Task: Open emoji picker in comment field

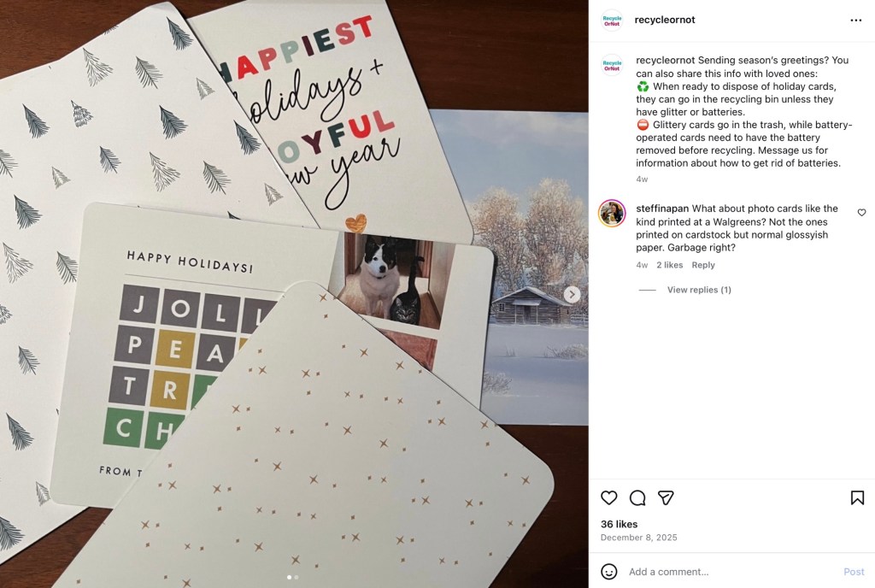Action: (x=608, y=571)
